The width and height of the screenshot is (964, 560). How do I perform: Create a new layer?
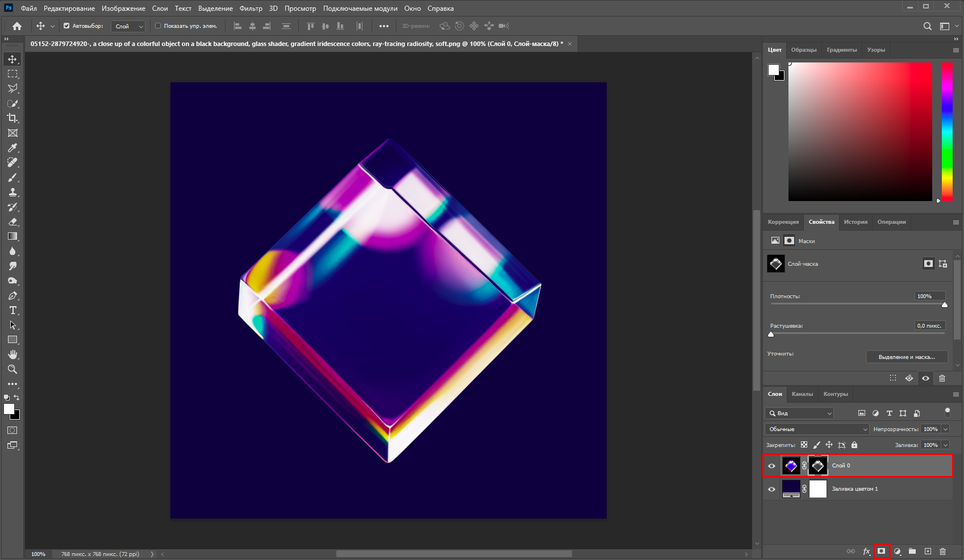pyautogui.click(x=927, y=551)
